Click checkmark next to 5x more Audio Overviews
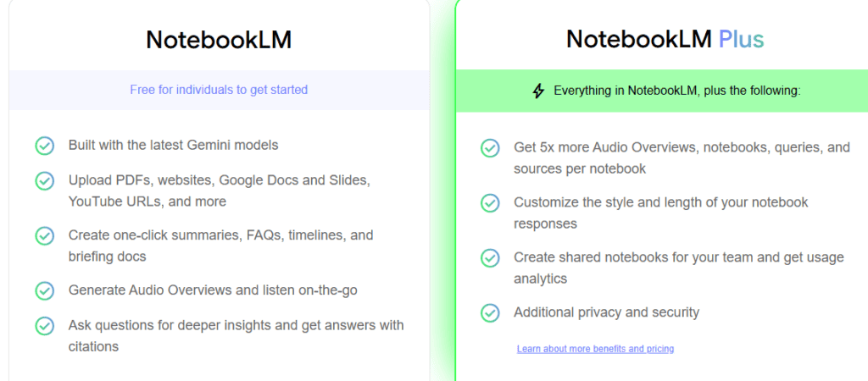The image size is (868, 381). 490,148
